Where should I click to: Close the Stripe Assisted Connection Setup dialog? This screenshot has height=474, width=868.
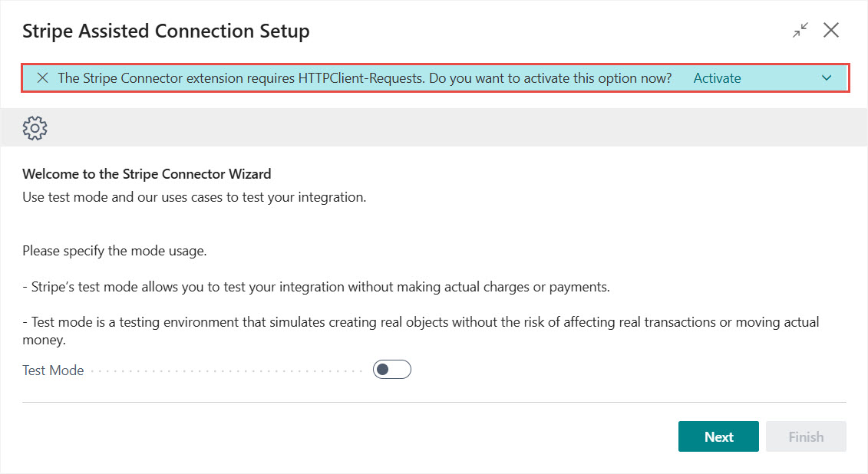click(x=831, y=31)
